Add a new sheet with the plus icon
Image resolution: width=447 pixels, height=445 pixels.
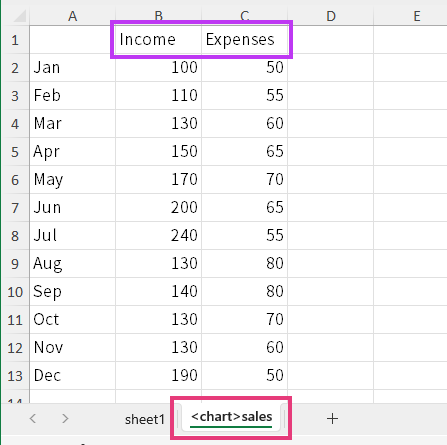pyautogui.click(x=332, y=418)
